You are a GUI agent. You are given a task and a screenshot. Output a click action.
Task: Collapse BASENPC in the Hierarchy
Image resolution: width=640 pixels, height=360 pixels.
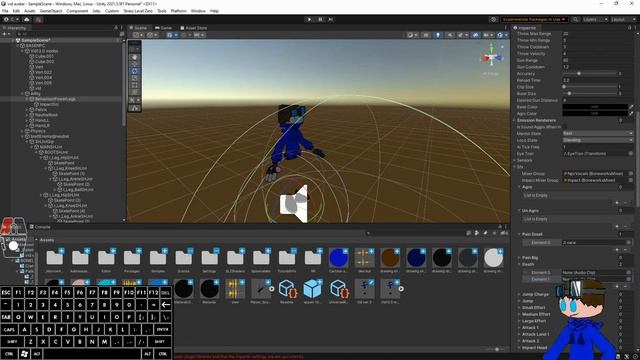coord(18,46)
